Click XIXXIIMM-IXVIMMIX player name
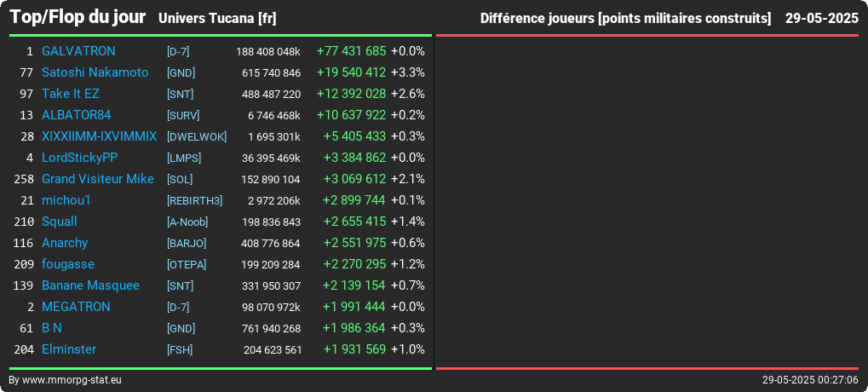This screenshot has width=868, height=392. click(100, 136)
